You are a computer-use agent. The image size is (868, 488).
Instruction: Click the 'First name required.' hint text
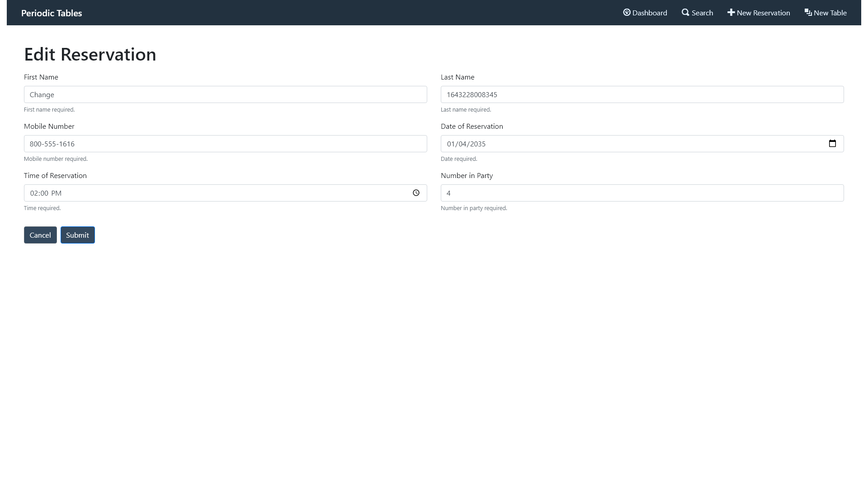pyautogui.click(x=49, y=110)
